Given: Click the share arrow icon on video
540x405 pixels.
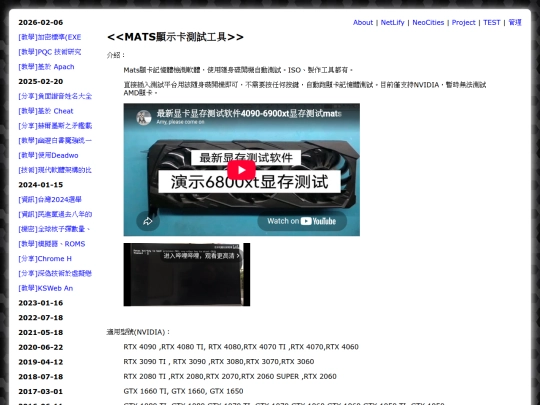Looking at the screenshot, I should tap(148, 221).
